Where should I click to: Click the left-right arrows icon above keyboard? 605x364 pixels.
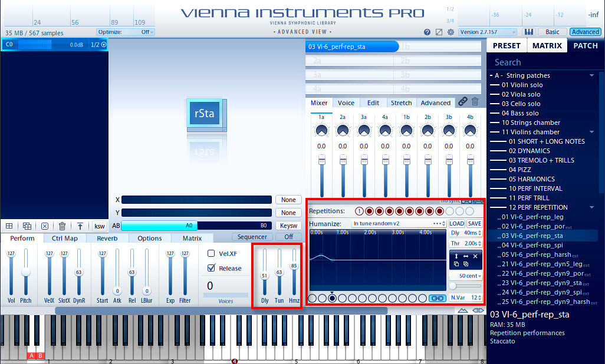[x=478, y=310]
